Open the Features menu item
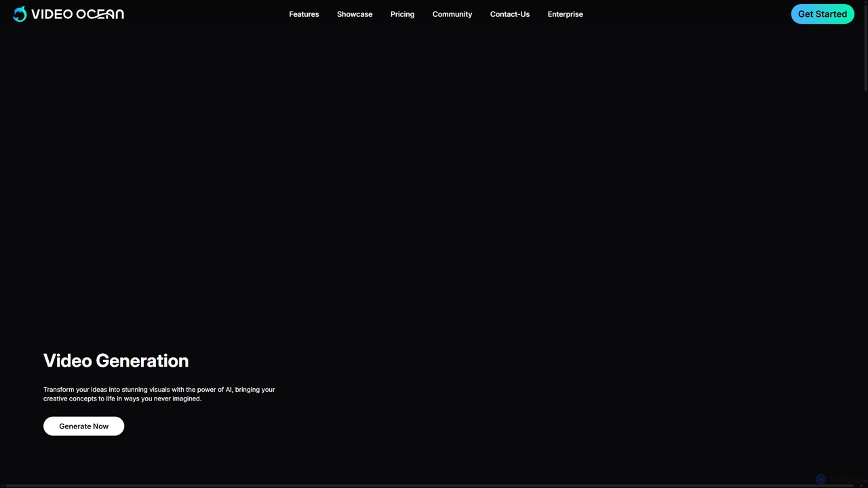The image size is (868, 488). click(304, 14)
